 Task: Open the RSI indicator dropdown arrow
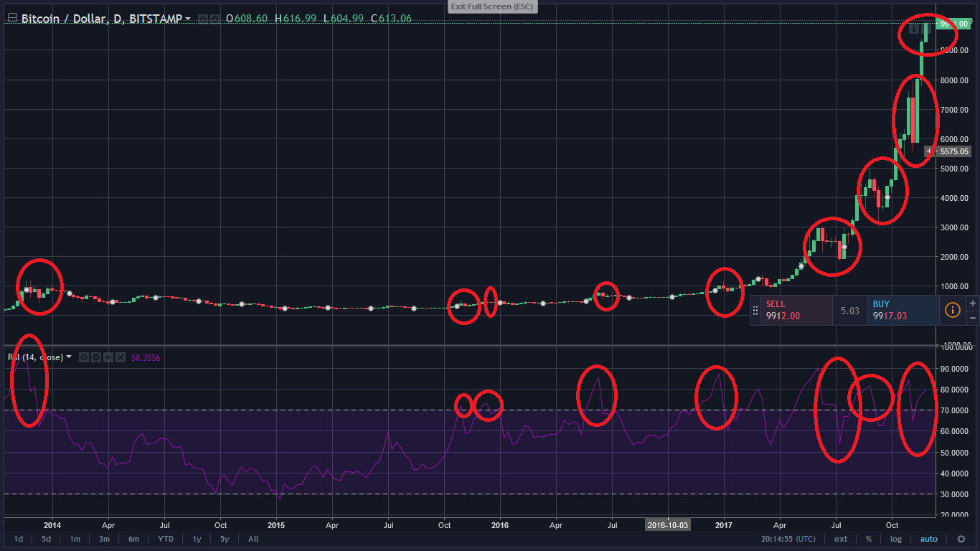[70, 357]
